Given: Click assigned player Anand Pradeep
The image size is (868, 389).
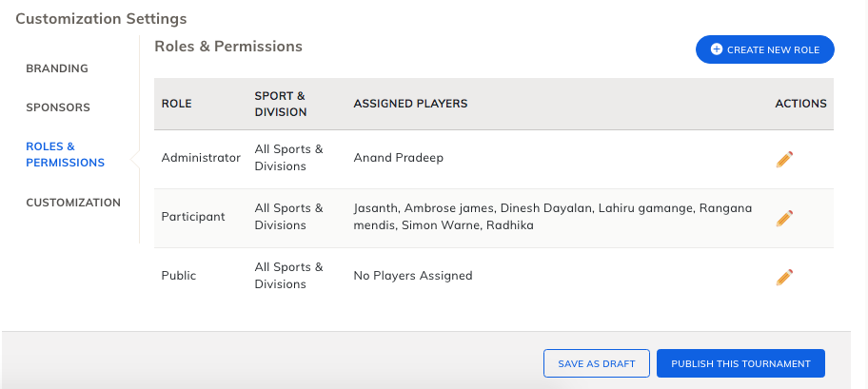Looking at the screenshot, I should tap(398, 158).
